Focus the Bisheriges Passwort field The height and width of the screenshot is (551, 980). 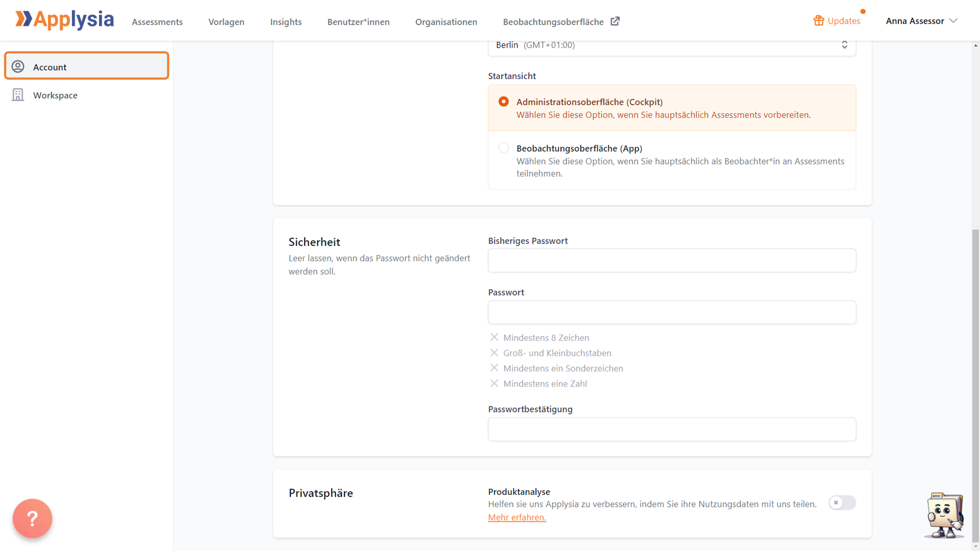(x=672, y=260)
